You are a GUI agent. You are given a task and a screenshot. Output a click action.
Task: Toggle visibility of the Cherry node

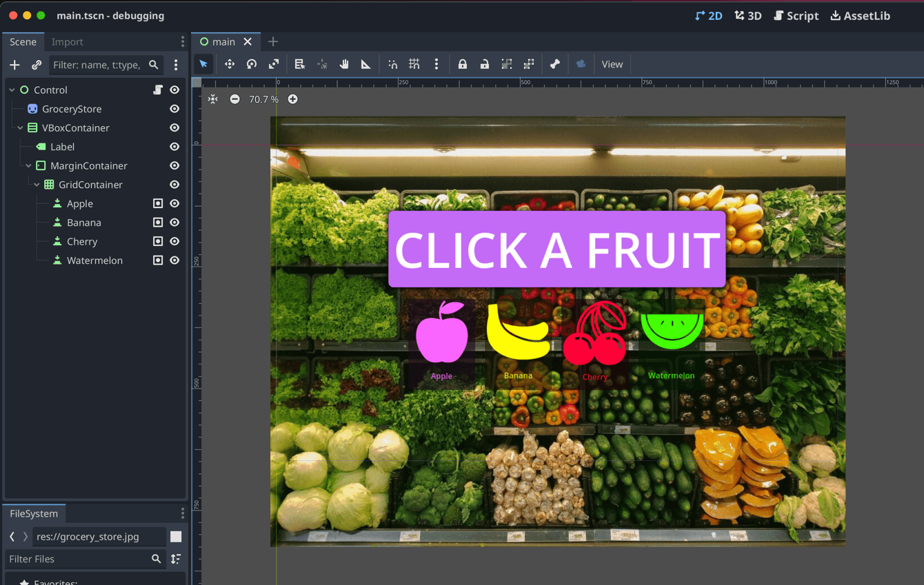coord(174,241)
